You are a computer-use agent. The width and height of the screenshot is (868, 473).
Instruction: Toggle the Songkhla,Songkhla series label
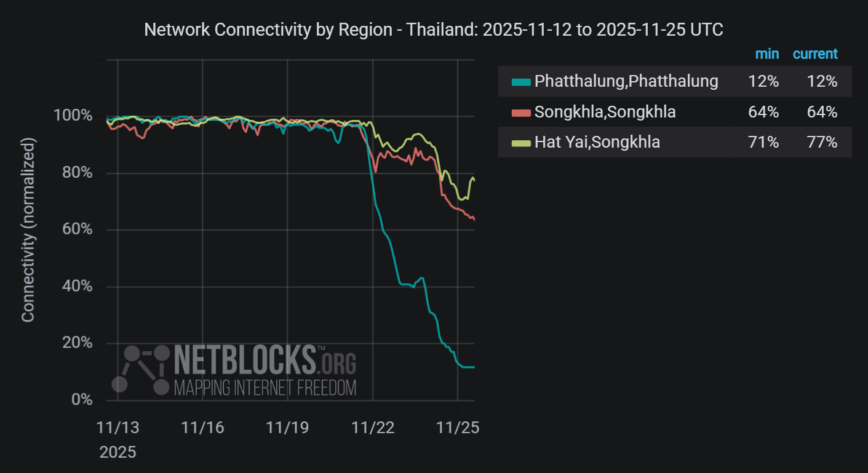pyautogui.click(x=605, y=112)
